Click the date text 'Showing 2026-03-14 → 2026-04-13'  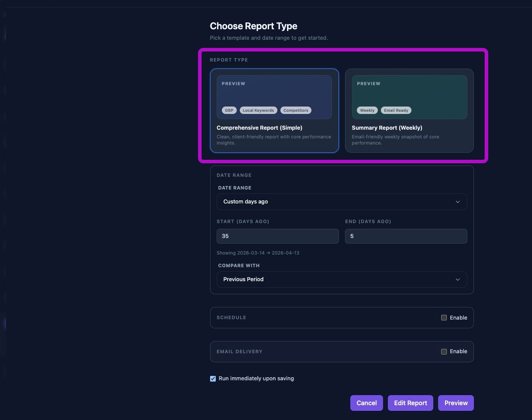tap(258, 253)
